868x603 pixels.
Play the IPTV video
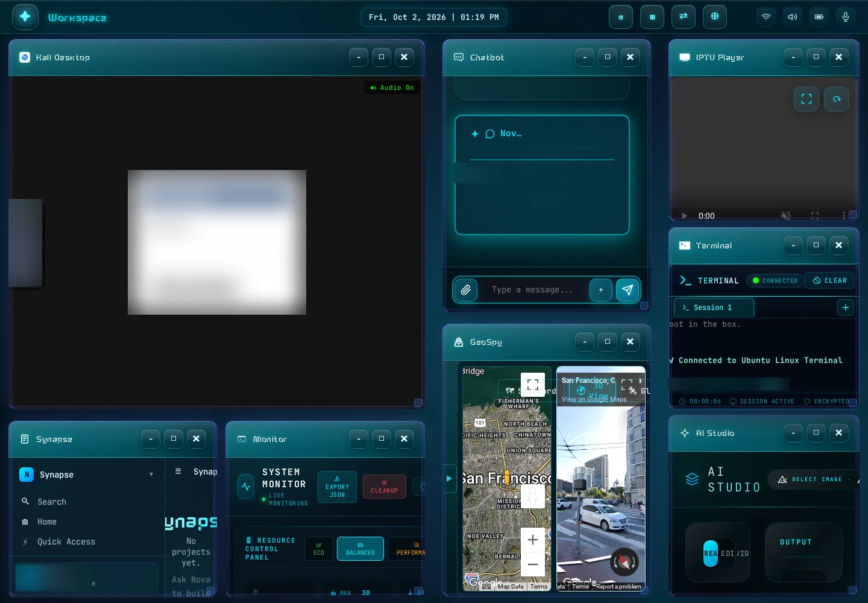[684, 215]
